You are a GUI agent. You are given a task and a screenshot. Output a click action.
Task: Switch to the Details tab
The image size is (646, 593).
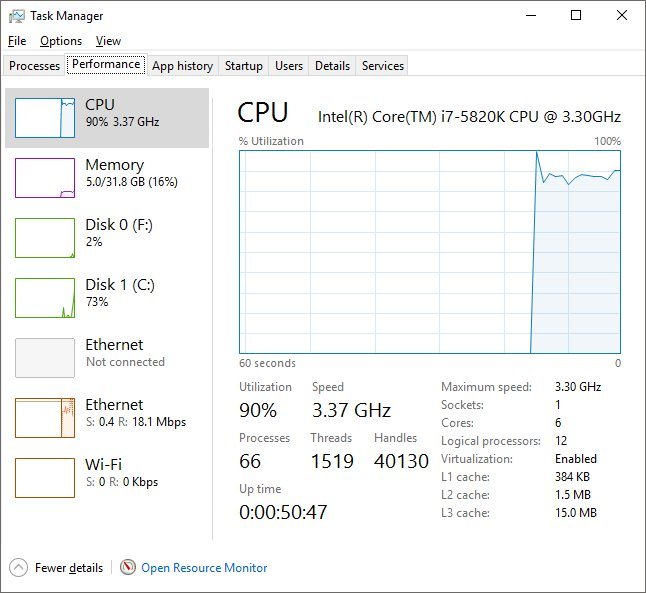point(332,66)
